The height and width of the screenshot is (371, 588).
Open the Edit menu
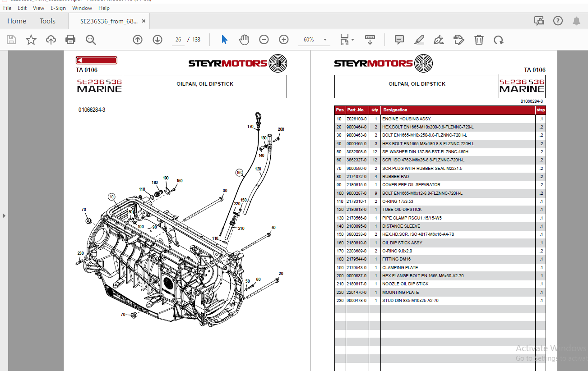coord(22,8)
